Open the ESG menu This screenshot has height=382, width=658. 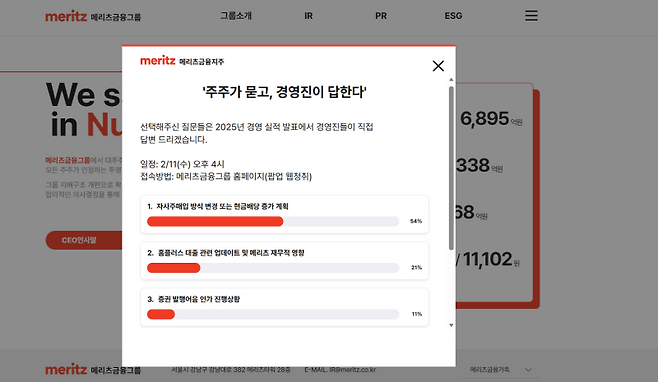click(453, 16)
